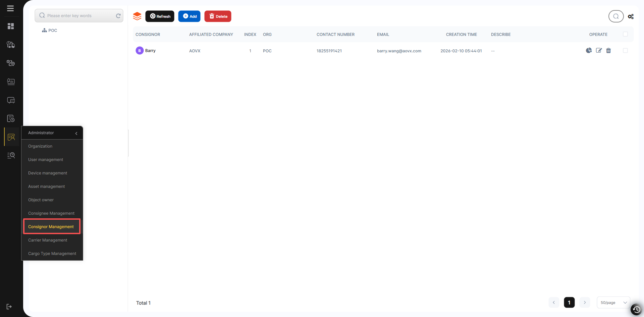This screenshot has width=644, height=317.
Task: Select Consignor Management menu item
Action: pos(52,227)
